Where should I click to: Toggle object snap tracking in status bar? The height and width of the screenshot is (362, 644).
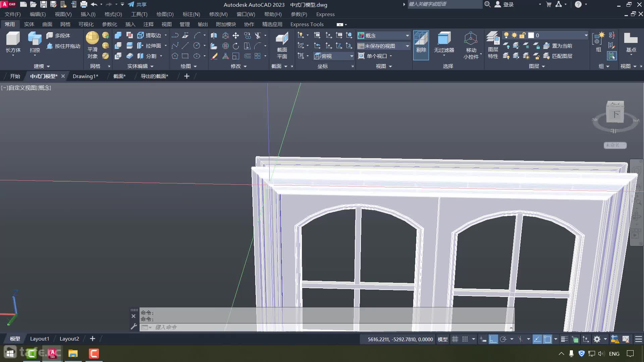(x=537, y=339)
